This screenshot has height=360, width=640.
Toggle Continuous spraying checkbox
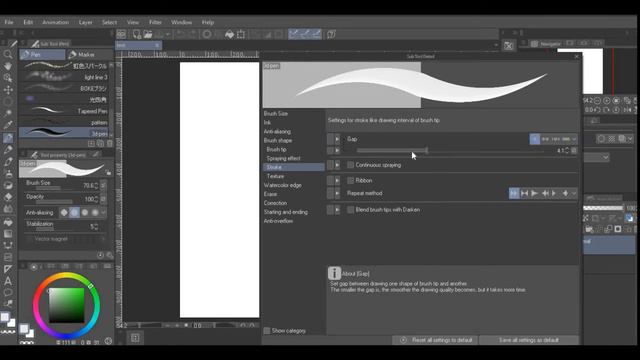point(350,165)
